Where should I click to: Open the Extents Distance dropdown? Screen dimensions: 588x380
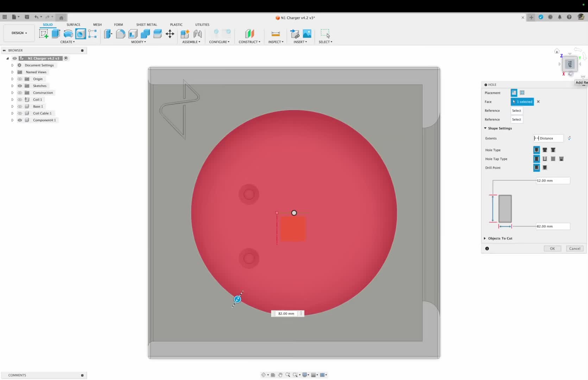[x=549, y=138]
